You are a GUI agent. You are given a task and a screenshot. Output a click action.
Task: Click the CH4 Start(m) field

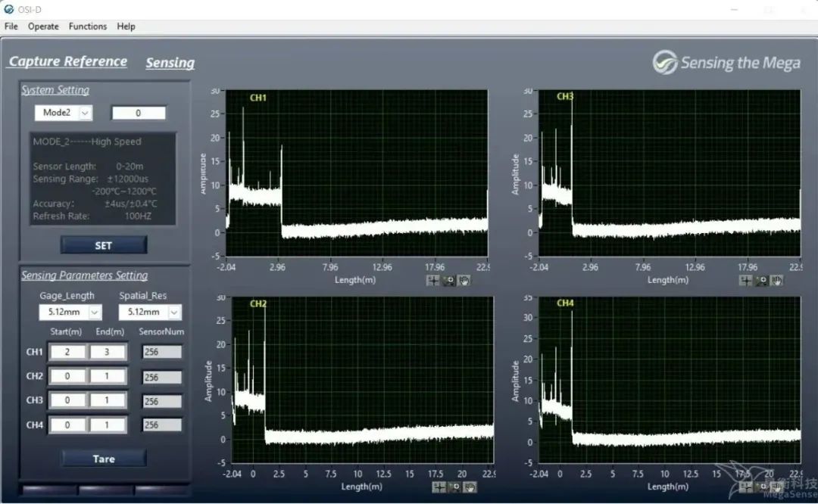pyautogui.click(x=67, y=425)
